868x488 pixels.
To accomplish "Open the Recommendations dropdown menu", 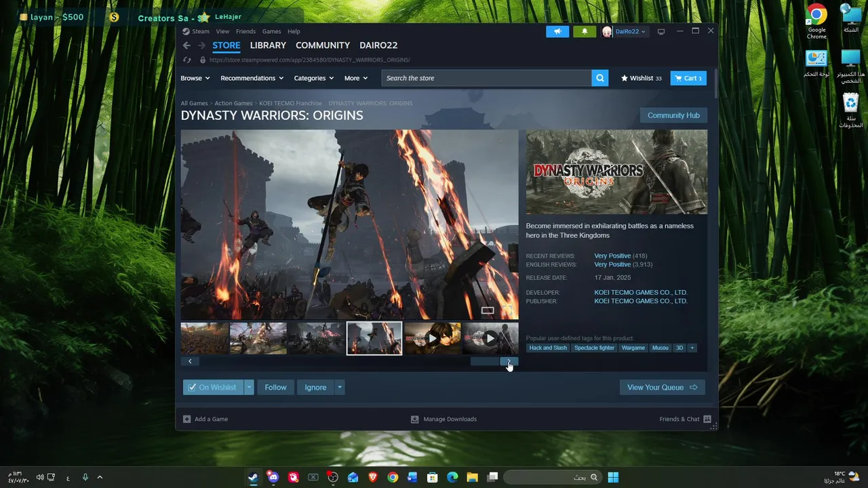I will point(252,78).
